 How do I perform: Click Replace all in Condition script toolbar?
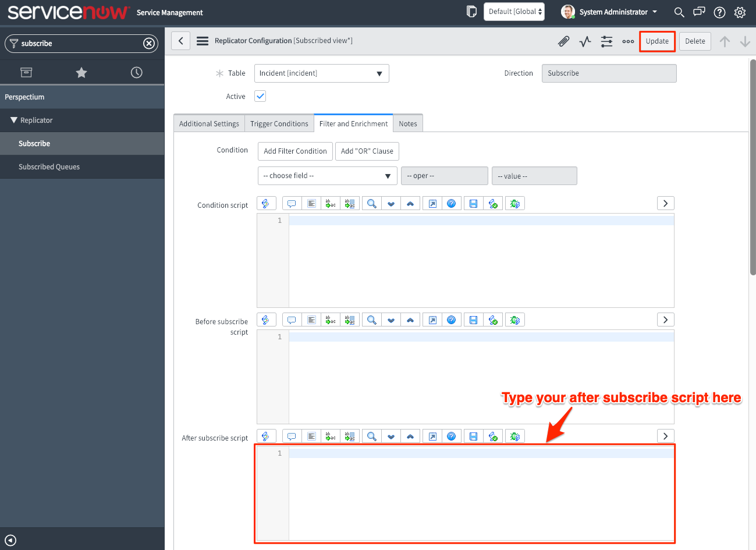349,203
